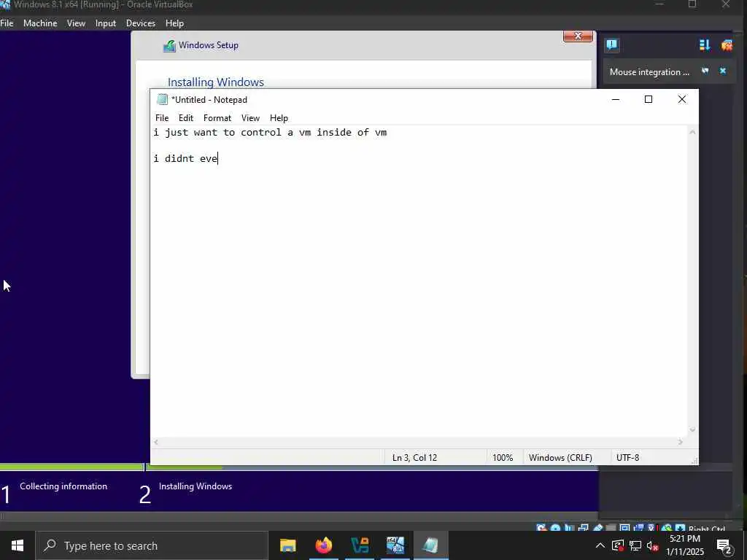This screenshot has height=560, width=747.
Task: Open help for the Mouse integration notification
Action: tap(705, 71)
